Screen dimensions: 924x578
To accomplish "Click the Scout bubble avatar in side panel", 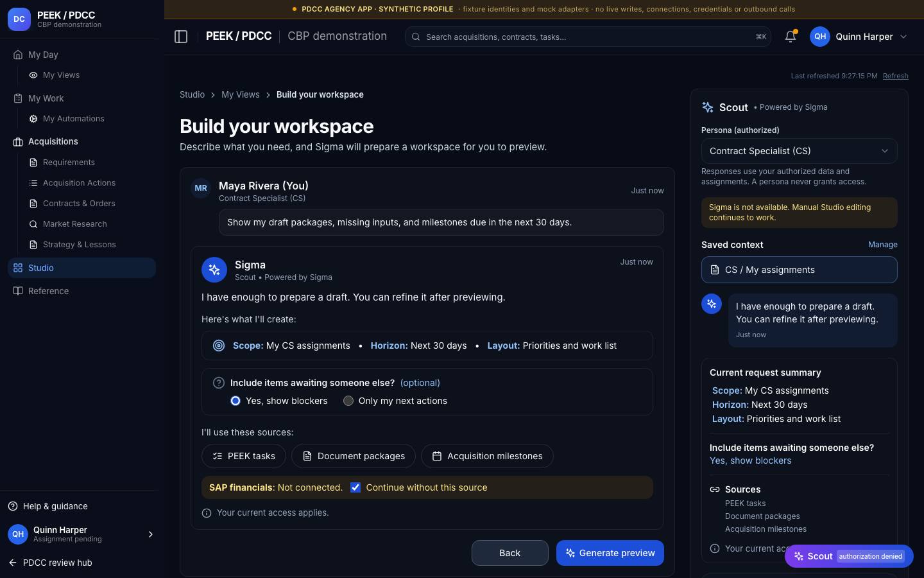I will click(712, 304).
